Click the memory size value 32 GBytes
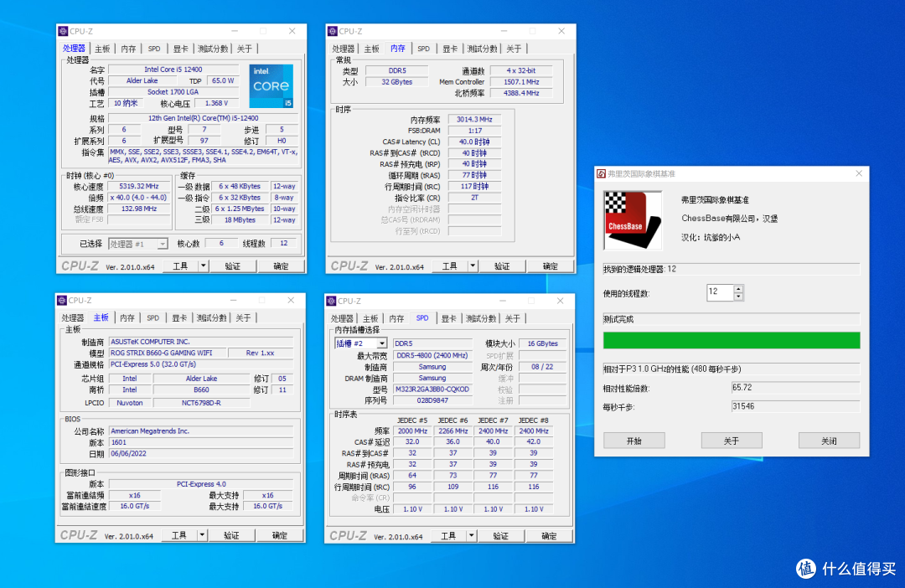 [397, 82]
